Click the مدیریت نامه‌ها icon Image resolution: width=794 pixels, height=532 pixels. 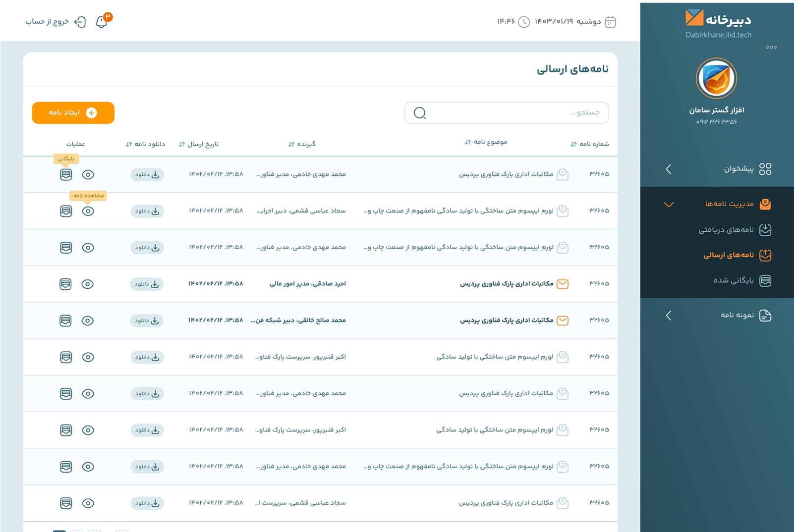coord(765,204)
